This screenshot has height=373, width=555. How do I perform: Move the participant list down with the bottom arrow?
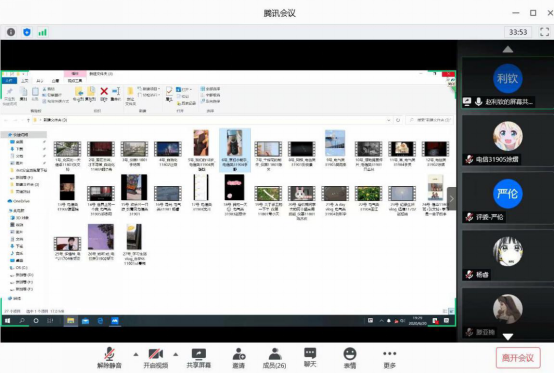[508, 337]
